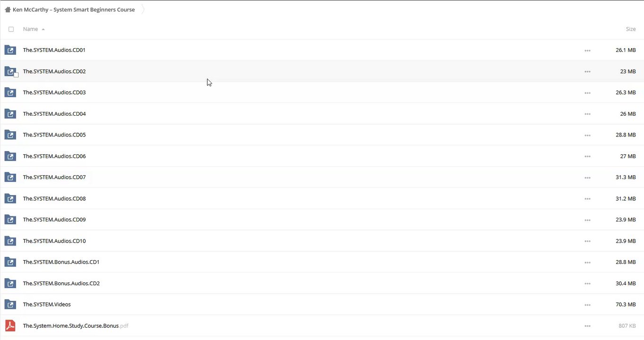Click the home icon in the breadcrumb
The image size is (644, 340).
(x=8, y=9)
